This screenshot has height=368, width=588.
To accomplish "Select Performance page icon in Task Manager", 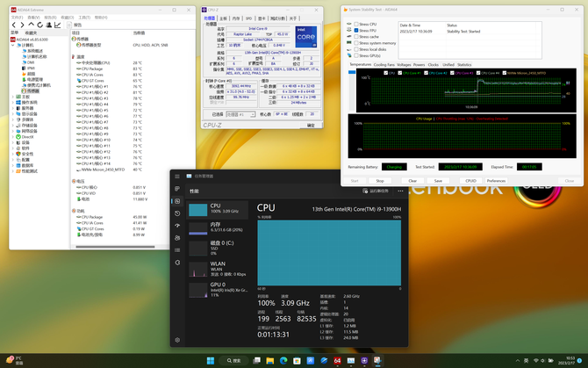I will click(x=177, y=201).
